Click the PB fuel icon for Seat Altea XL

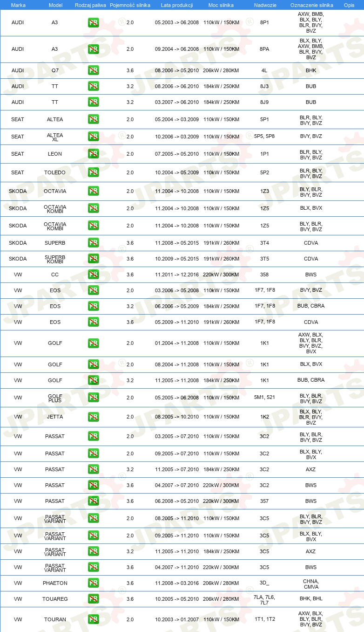point(93,137)
